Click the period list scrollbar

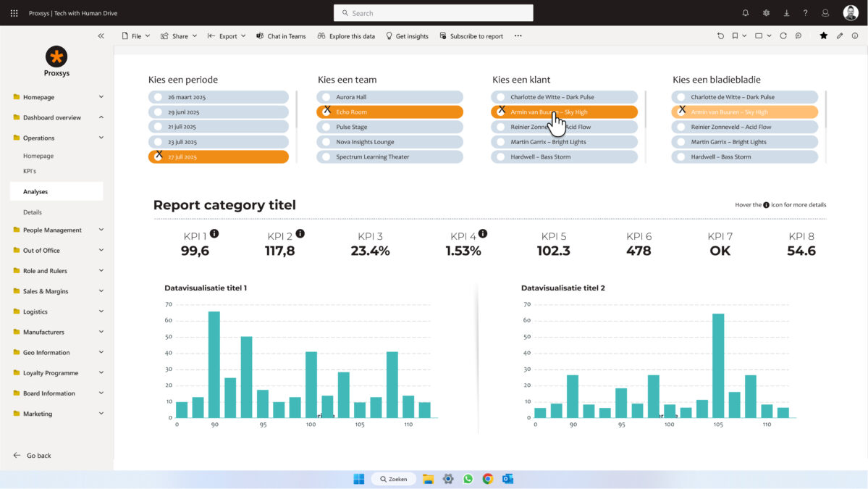tap(296, 109)
